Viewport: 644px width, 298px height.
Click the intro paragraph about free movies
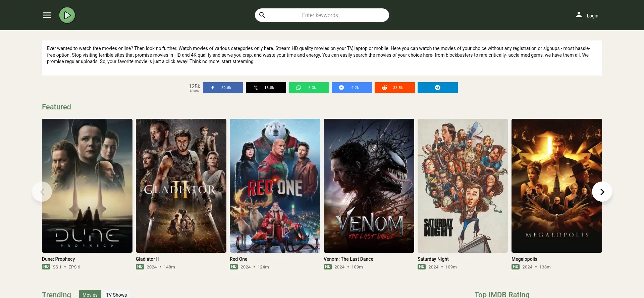pos(318,55)
